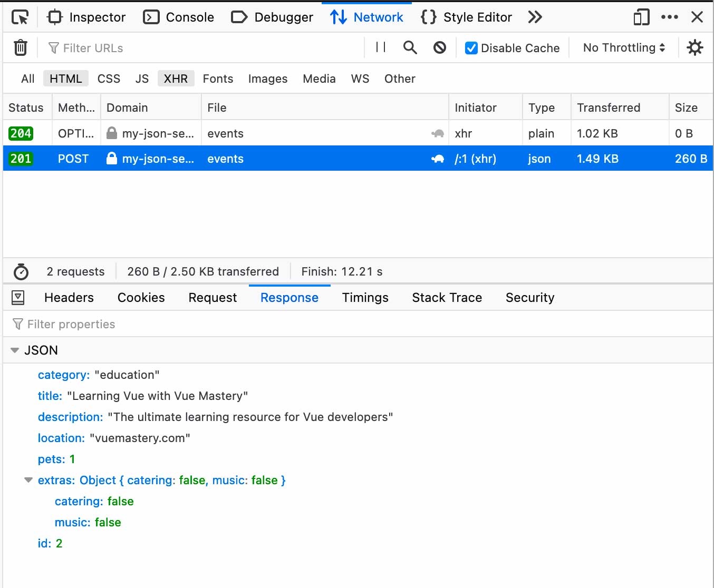The width and height of the screenshot is (714, 588).
Task: Open the Stack Trace tab
Action: (x=447, y=298)
